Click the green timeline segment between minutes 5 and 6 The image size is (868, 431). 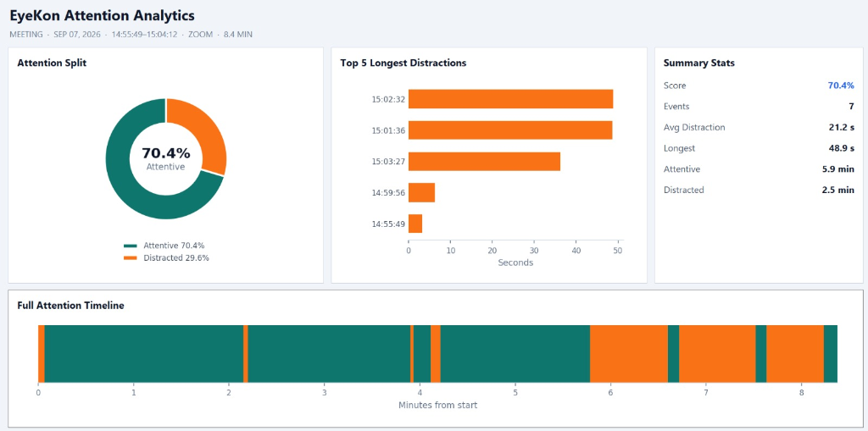tap(515, 354)
